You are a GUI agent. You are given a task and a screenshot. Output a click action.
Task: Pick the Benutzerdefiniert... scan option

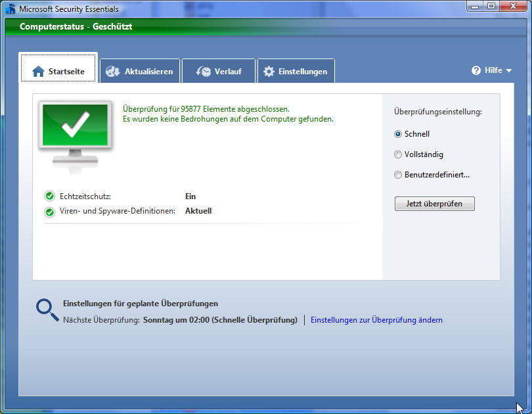point(398,175)
